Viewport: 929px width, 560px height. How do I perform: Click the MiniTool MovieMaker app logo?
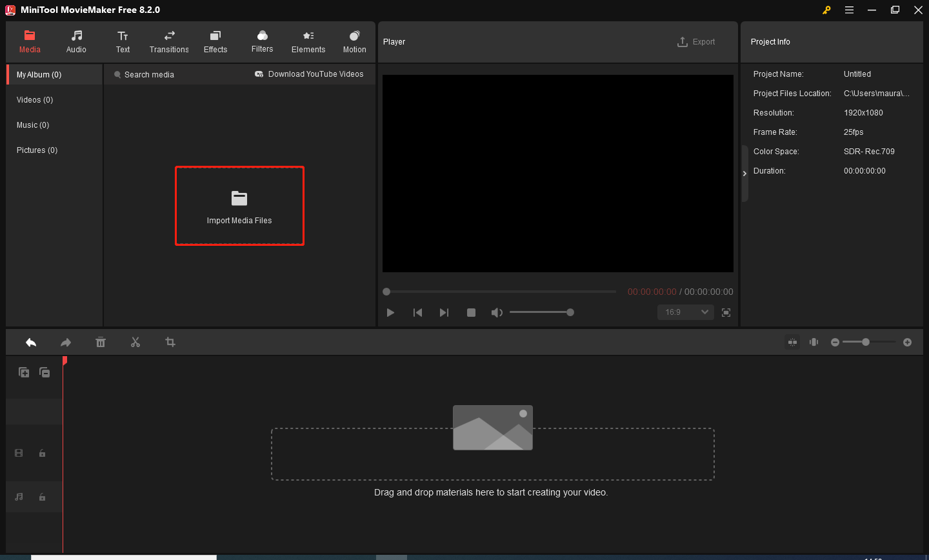(10, 10)
